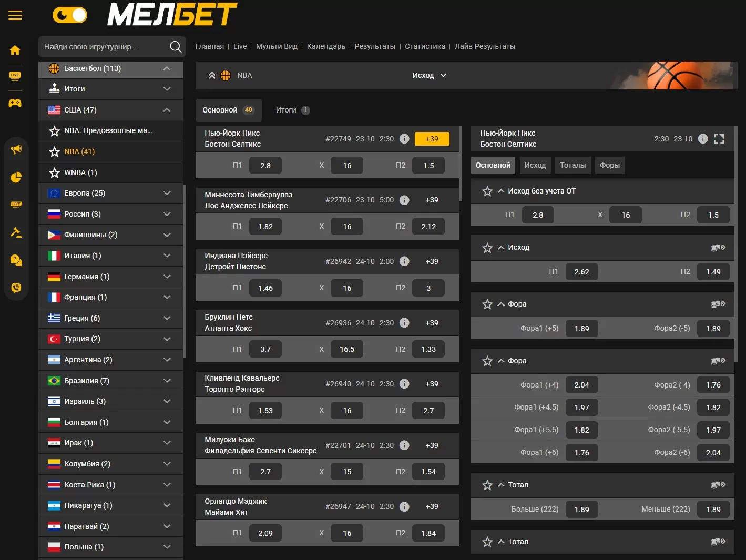
Task: Open the gamepad esports icon
Action: pos(15,103)
